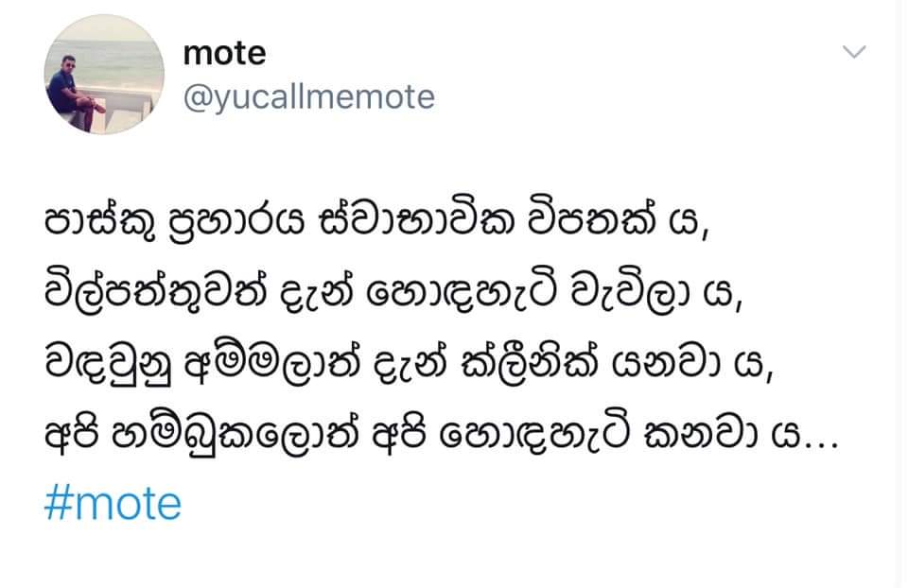Image resolution: width=908 pixels, height=588 pixels.
Task: Select the word ස්වාභාවික in the tweet
Action: (x=416, y=220)
